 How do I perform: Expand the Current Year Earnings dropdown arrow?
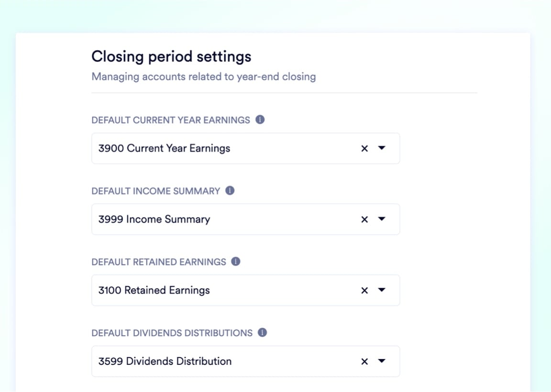coord(382,148)
